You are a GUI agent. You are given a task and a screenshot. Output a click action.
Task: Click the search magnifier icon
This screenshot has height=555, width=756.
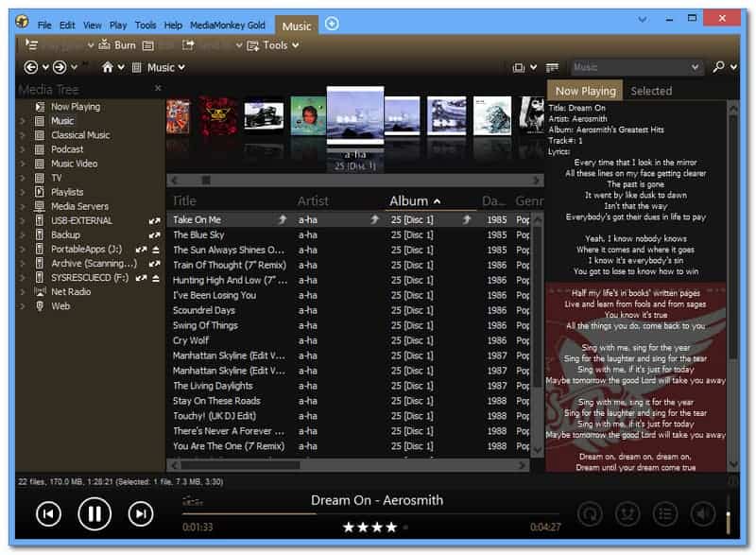(719, 67)
